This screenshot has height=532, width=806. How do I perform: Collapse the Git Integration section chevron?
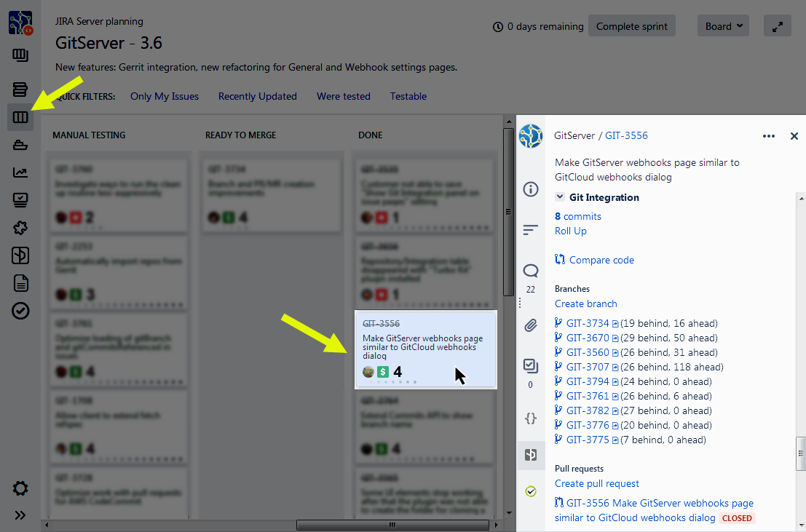click(x=560, y=197)
